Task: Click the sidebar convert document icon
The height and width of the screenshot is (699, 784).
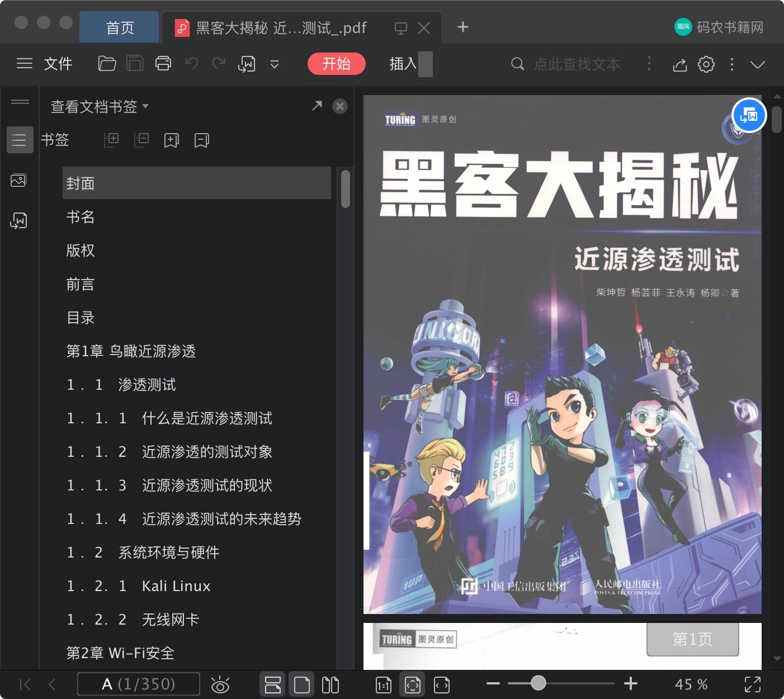Action: point(18,221)
